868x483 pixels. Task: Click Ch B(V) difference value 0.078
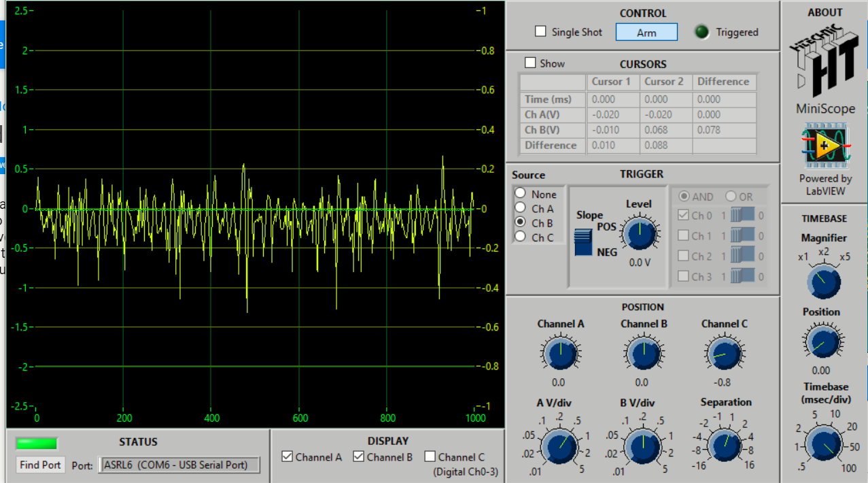tap(725, 130)
